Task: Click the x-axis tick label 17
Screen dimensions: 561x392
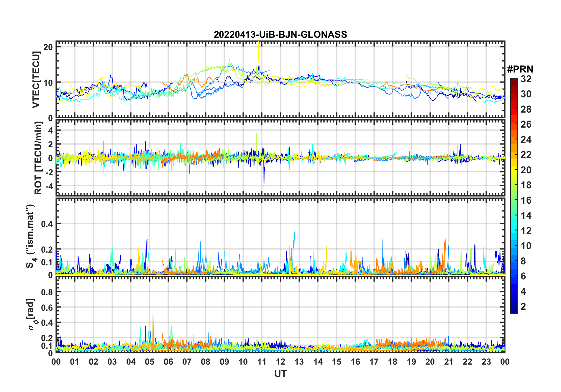Action: [374, 362]
